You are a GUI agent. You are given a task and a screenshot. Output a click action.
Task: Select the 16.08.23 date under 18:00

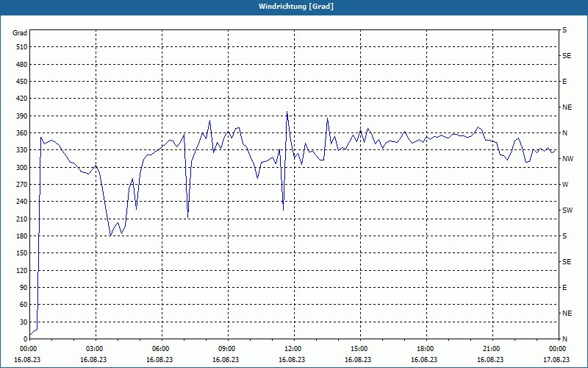tap(424, 360)
